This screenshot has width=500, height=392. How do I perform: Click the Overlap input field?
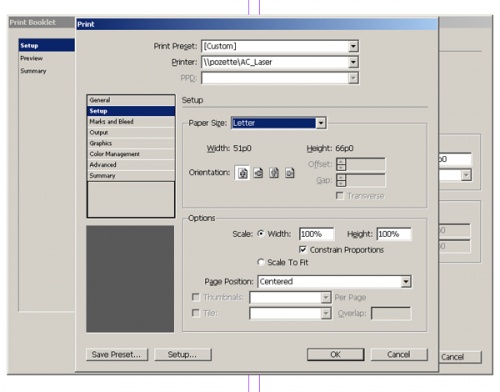click(x=391, y=313)
